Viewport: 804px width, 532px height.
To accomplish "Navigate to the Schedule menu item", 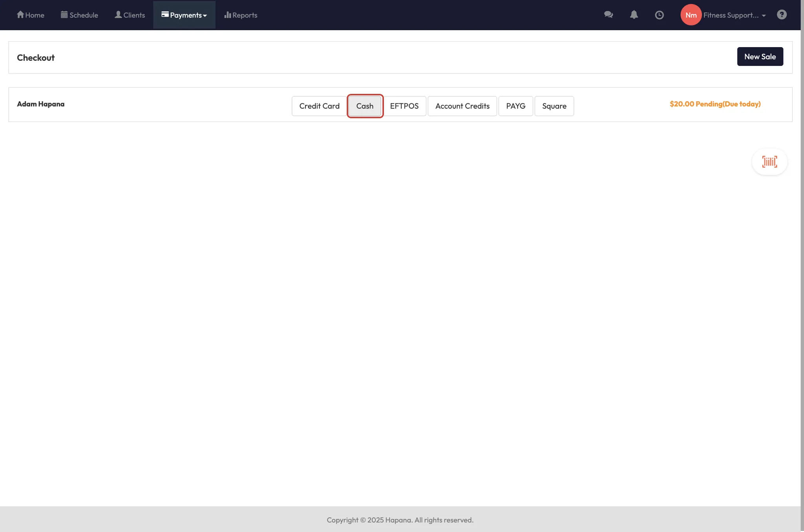I will point(79,15).
